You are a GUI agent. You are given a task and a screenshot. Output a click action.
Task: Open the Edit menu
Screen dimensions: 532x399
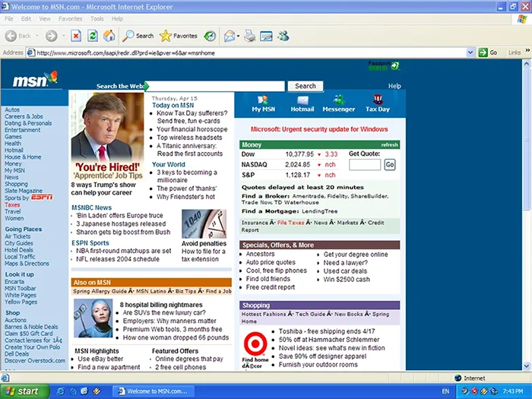(26, 19)
